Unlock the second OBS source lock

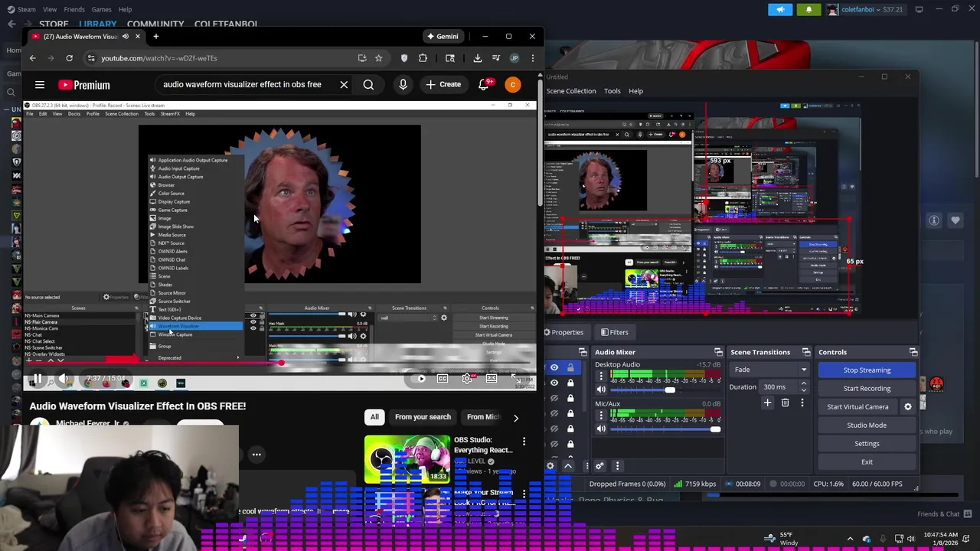570,383
